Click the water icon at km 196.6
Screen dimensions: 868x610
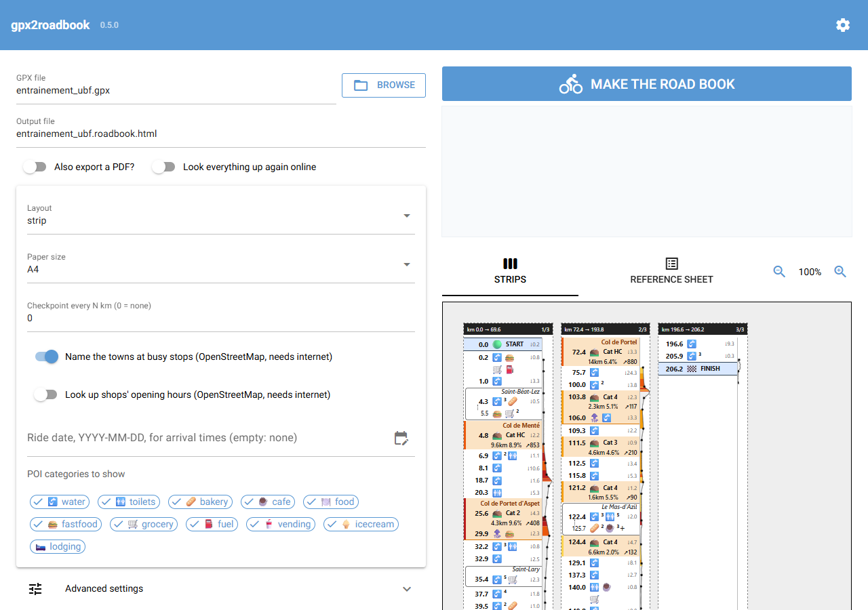(692, 344)
